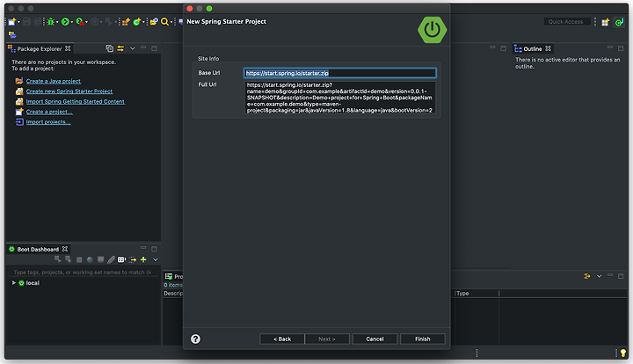Click the stacked folders icon below the toolbar
633x364 pixels.
tap(12, 34)
